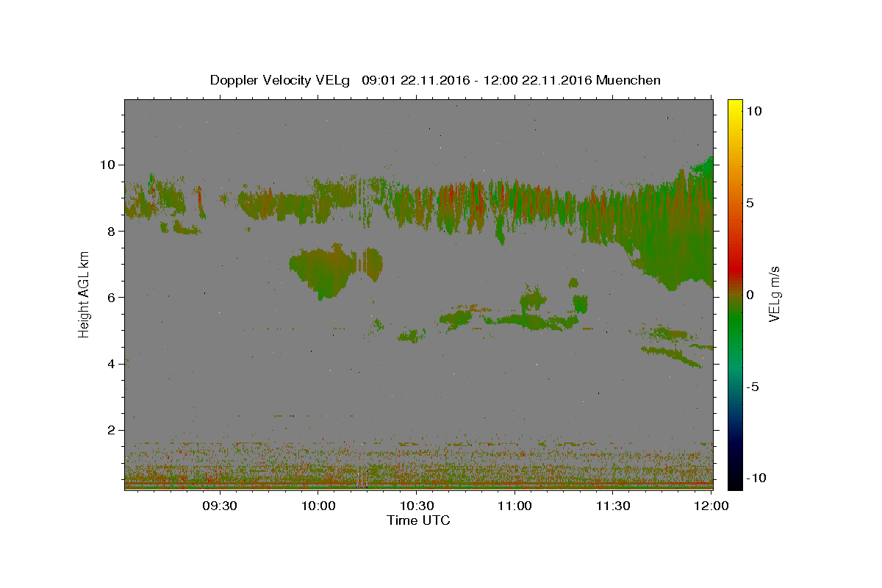This screenshot has width=882, height=588.
Task: Click the height label 2 on y-axis
Action: (x=113, y=430)
